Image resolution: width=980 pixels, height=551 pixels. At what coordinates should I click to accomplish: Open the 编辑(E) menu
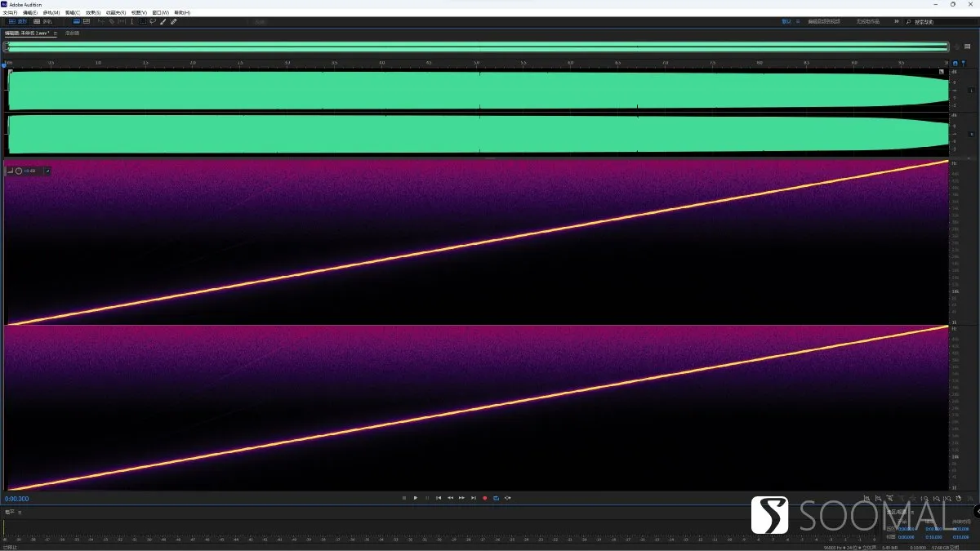pos(30,12)
